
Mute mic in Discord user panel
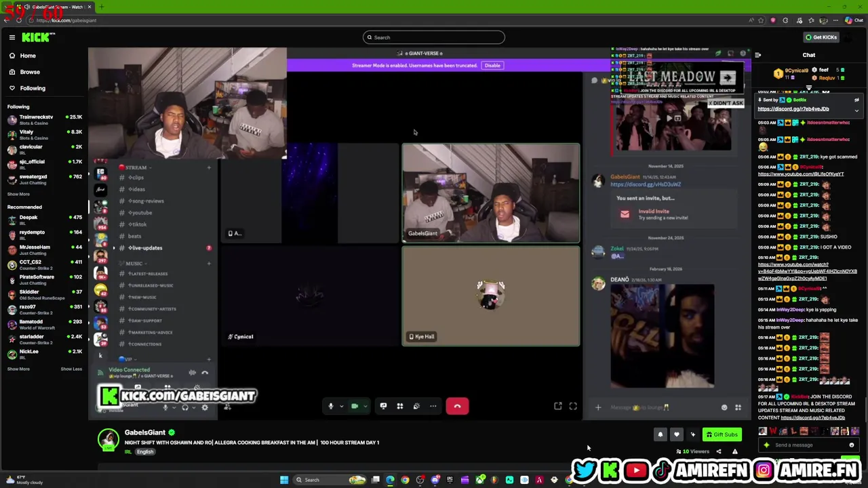[165, 407]
